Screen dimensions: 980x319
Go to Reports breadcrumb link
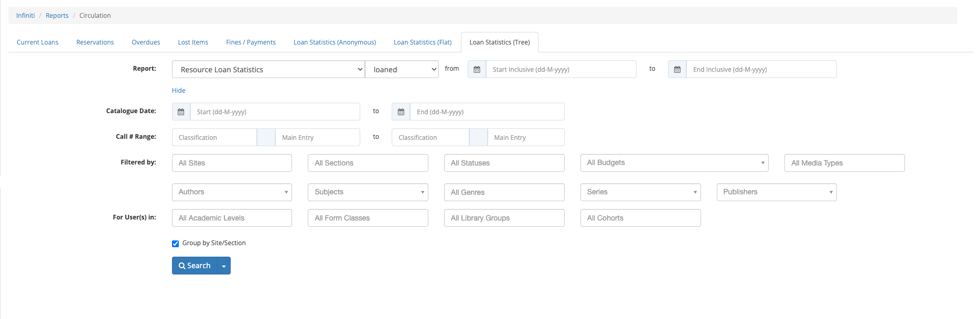(57, 16)
